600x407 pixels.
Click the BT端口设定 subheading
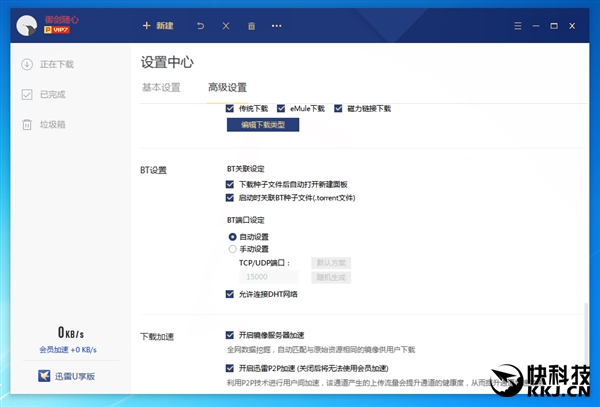[246, 220]
